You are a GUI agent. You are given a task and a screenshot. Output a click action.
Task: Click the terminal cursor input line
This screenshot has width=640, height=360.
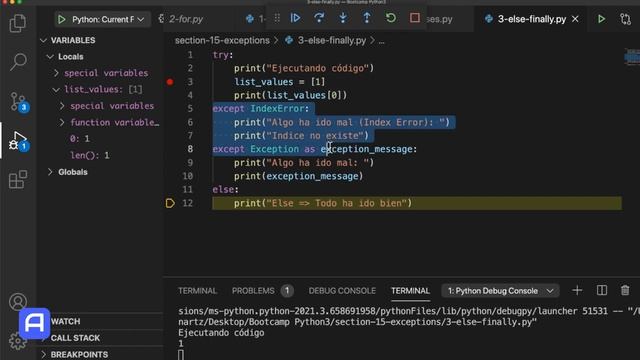tap(181, 354)
